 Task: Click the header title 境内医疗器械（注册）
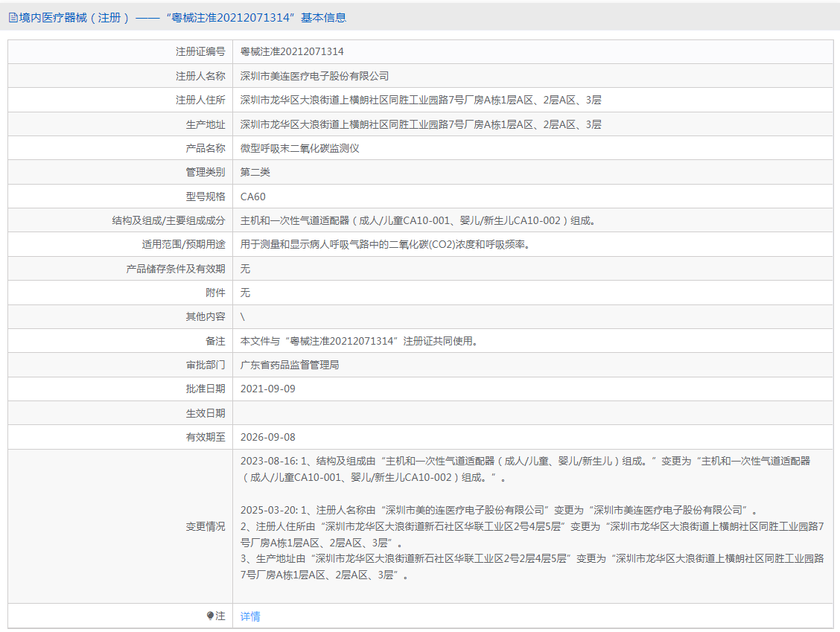coord(75,18)
